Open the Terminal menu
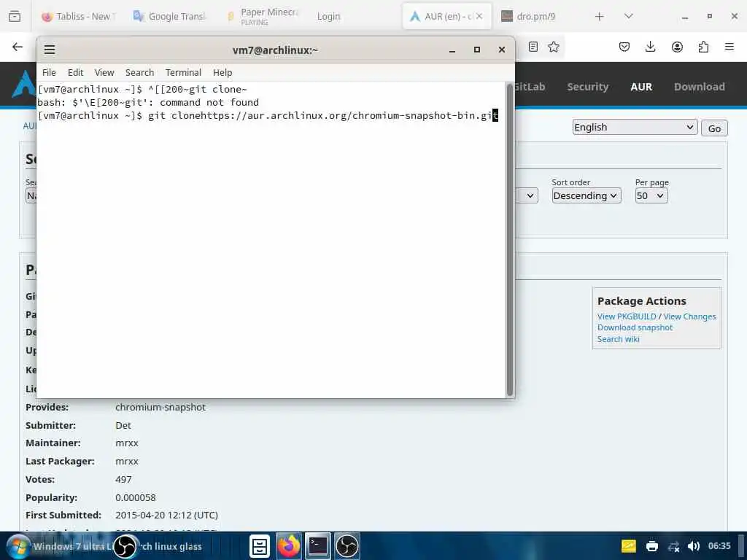The image size is (747, 560). 183,72
